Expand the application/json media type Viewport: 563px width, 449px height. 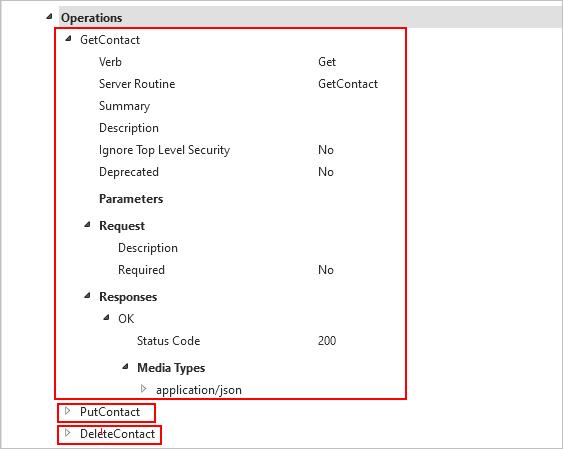[144, 389]
